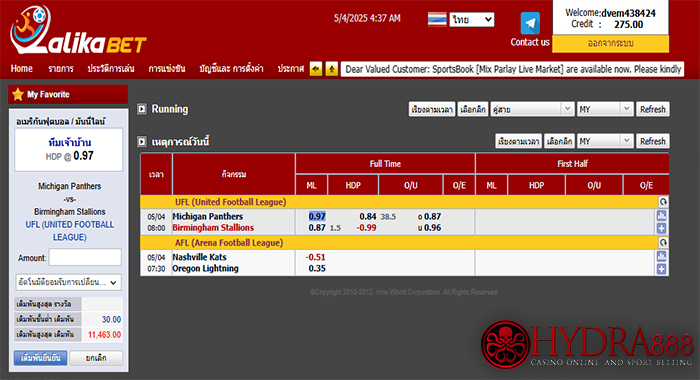Click the KalikaBET logo
Screen dimensions: 700x380
pyautogui.click(x=78, y=30)
